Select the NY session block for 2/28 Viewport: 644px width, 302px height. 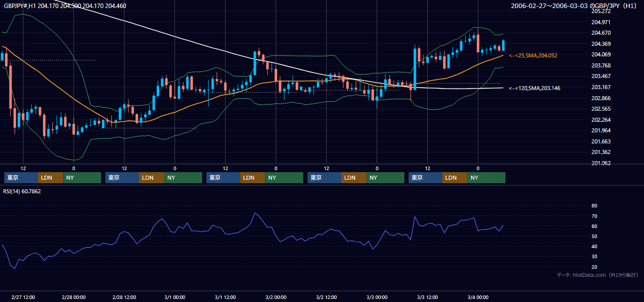183,178
